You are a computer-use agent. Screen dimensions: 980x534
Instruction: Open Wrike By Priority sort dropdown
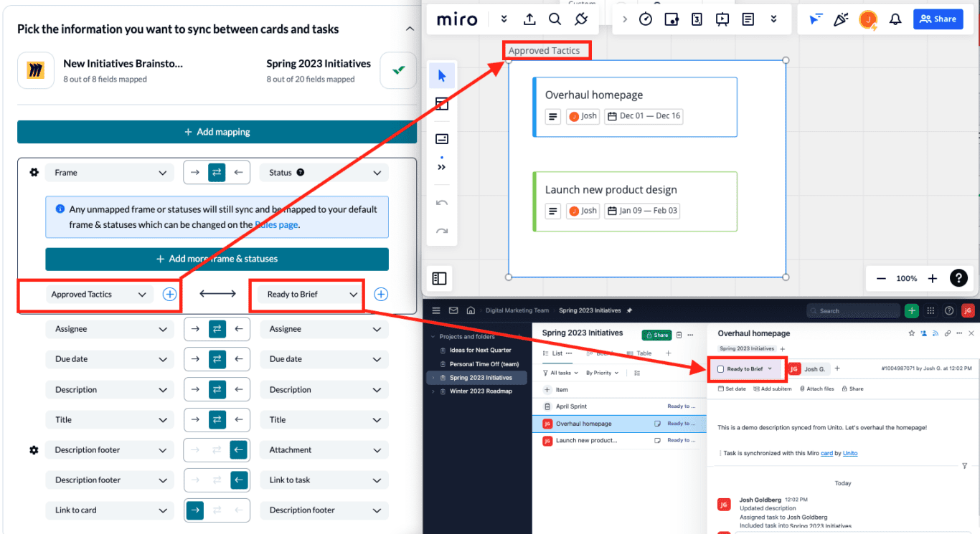click(x=602, y=373)
